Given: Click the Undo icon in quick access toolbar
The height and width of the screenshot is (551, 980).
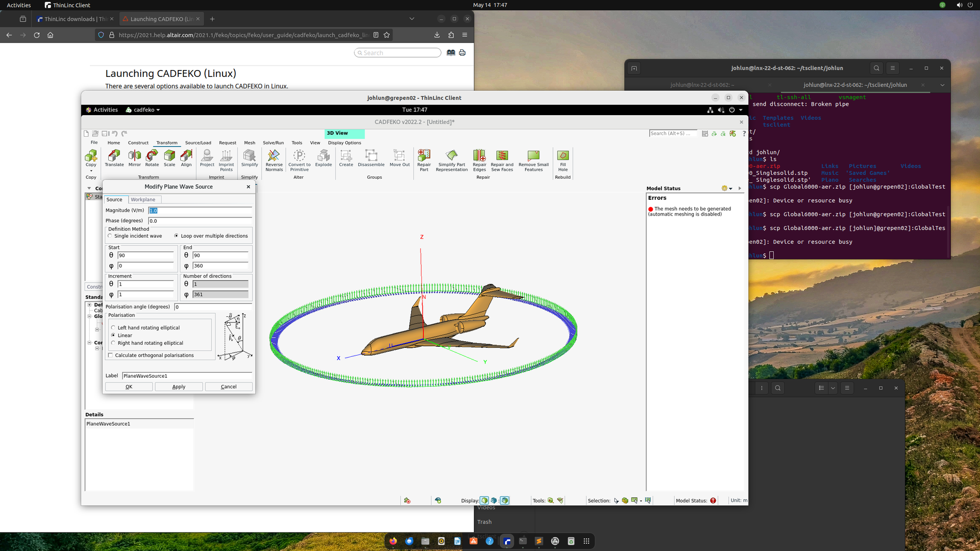Looking at the screenshot, I should 115,133.
